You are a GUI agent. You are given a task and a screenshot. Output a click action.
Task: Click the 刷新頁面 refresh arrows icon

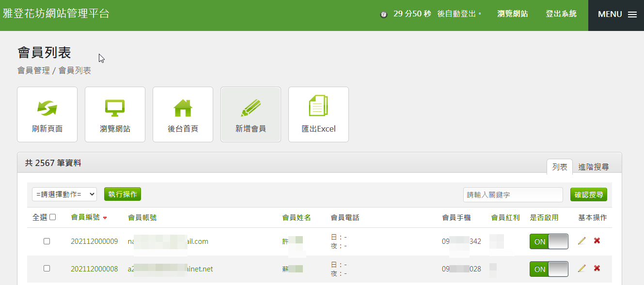click(x=47, y=108)
